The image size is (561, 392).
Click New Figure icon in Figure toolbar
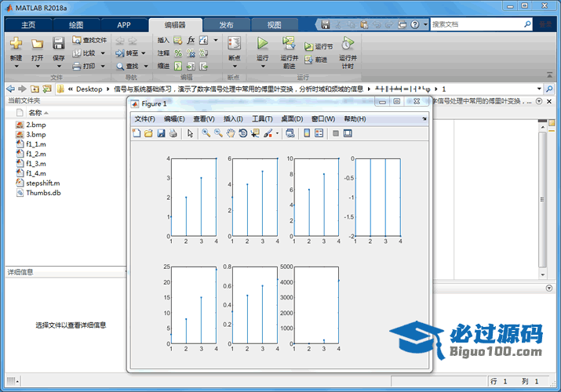tap(137, 133)
